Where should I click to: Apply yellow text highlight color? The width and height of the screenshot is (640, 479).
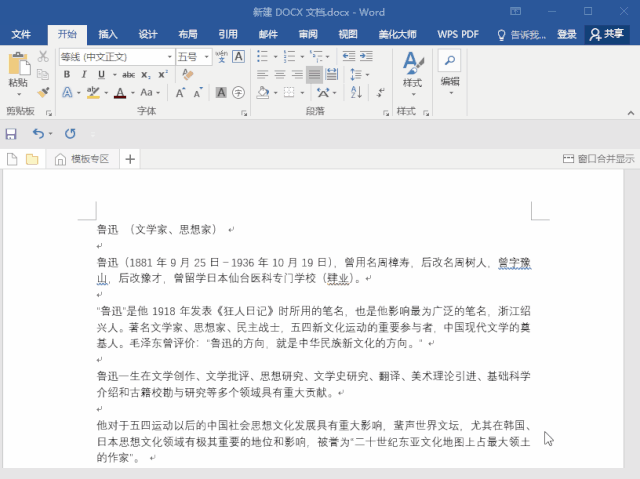[93, 93]
